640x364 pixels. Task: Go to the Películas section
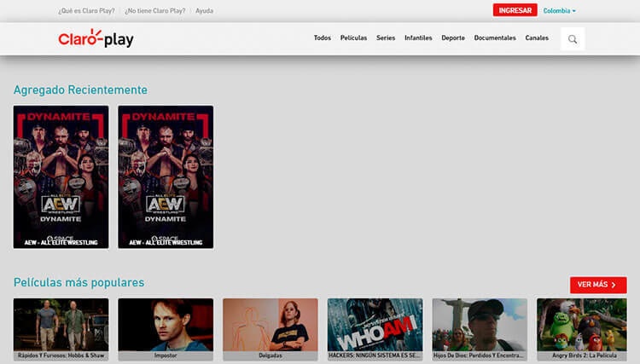point(353,38)
